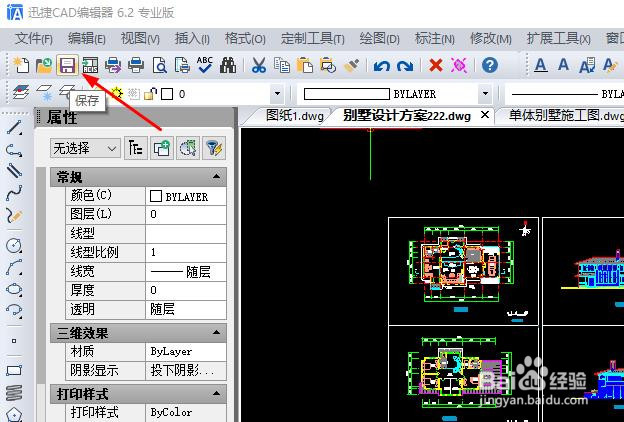Select the Circle drawing tool
Image resolution: width=624 pixels, height=422 pixels.
14,246
